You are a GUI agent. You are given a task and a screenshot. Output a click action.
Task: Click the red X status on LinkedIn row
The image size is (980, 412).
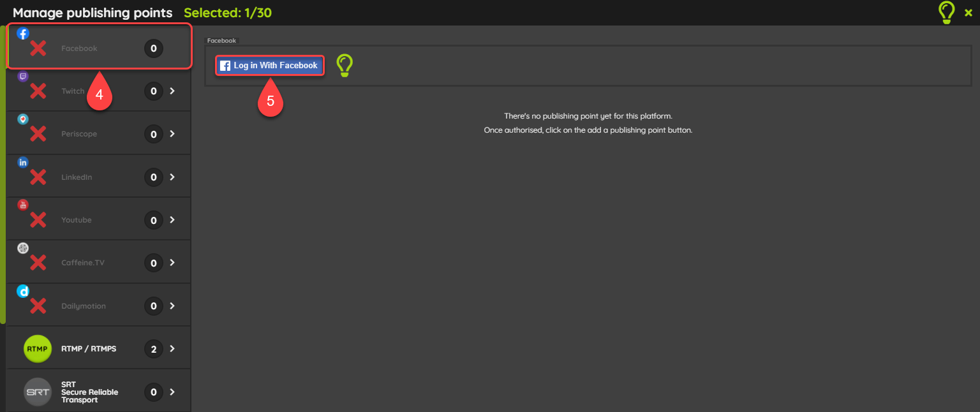pos(38,177)
